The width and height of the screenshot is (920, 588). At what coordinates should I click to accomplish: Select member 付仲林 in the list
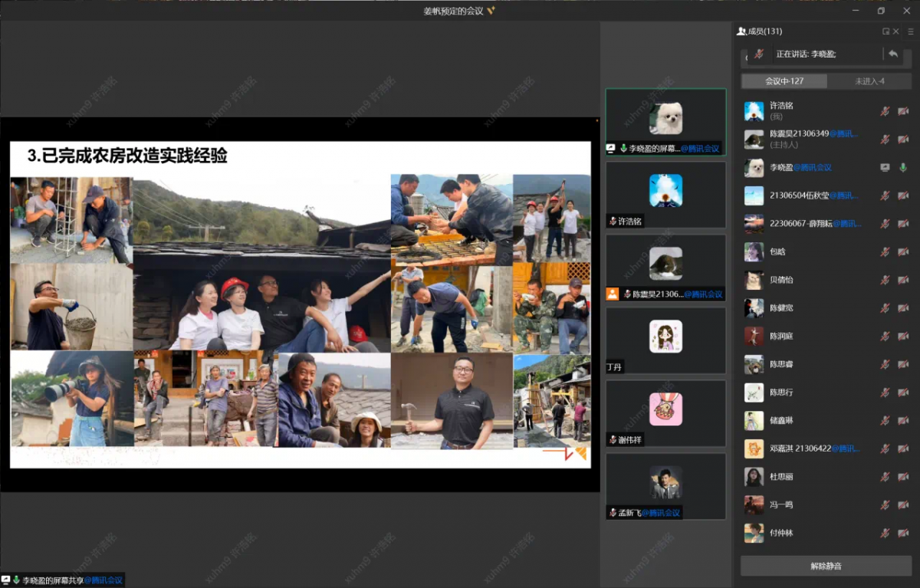click(x=781, y=533)
